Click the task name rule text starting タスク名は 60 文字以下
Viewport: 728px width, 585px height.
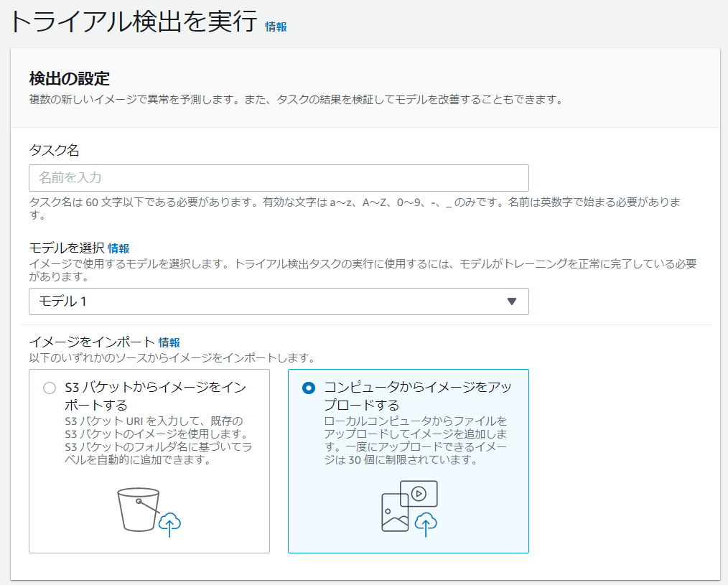pos(355,208)
